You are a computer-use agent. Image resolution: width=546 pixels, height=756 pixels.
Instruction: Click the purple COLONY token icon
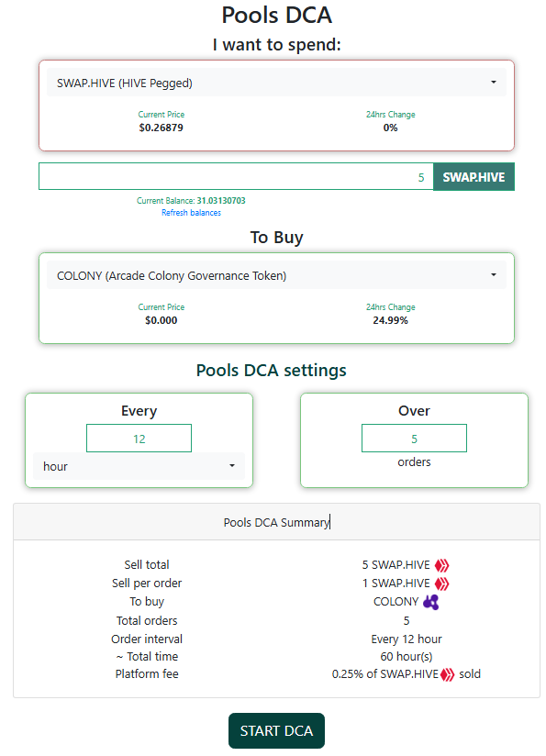pyautogui.click(x=430, y=602)
